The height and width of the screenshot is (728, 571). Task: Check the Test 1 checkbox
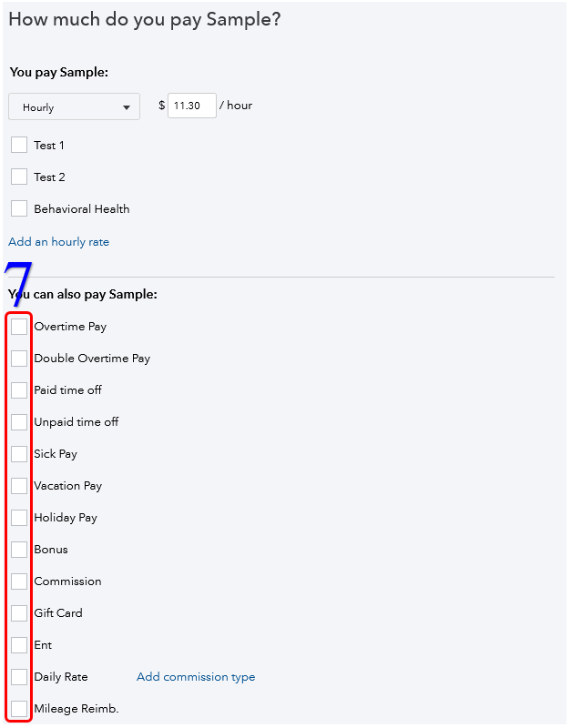[x=19, y=146]
